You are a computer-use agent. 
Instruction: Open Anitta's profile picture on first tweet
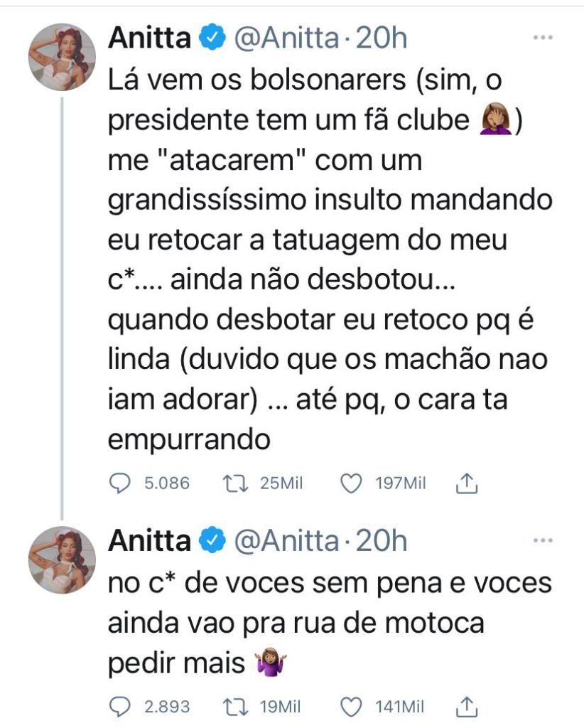62,57
